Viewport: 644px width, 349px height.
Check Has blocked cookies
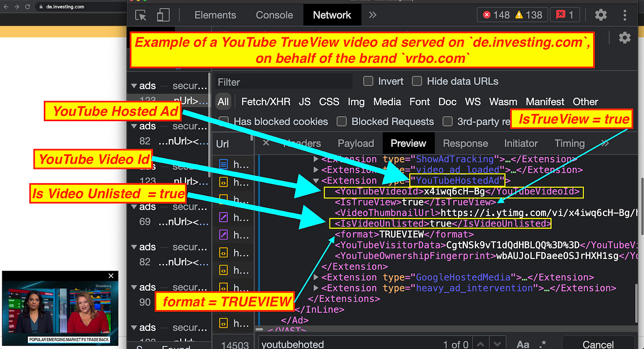point(224,121)
